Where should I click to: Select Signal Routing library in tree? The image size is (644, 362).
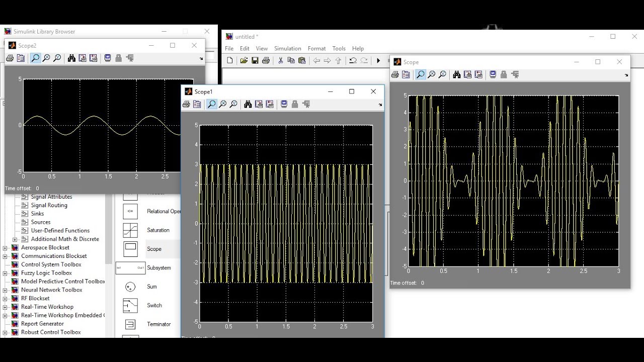click(49, 205)
